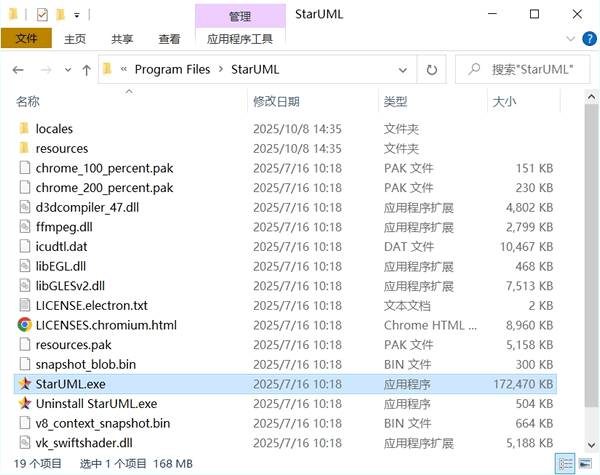
Task: Click the Properties icon in the quick access toolbar
Action: pyautogui.click(x=41, y=15)
